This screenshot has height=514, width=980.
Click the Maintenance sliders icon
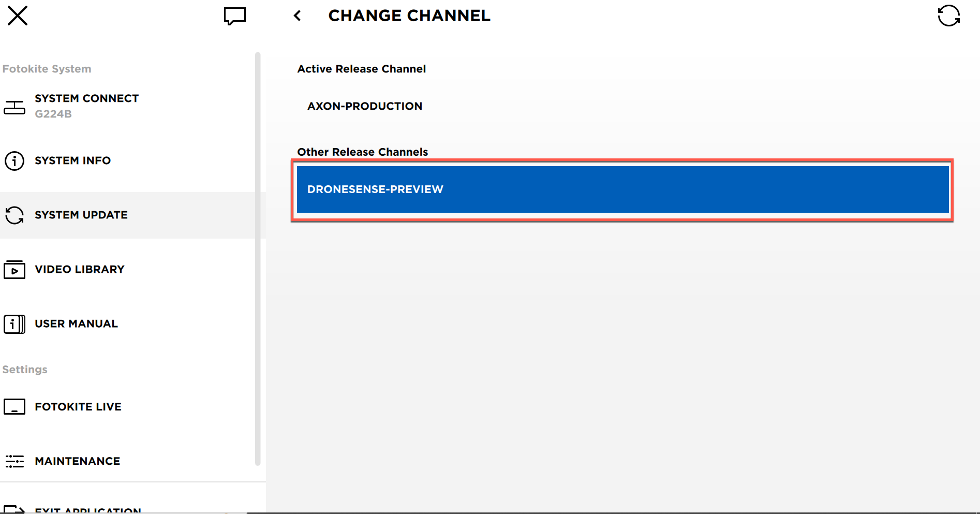(x=14, y=461)
